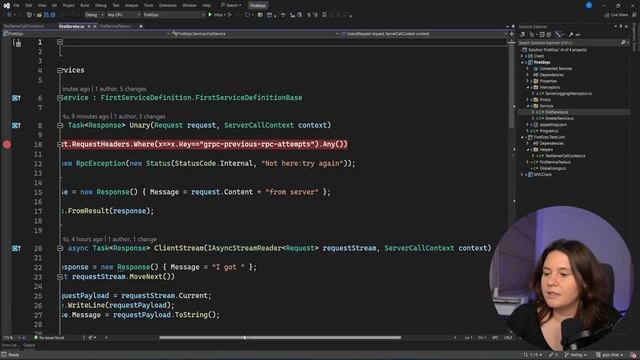Collapse the ClientStream method at line 20
The width and height of the screenshot is (640, 360).
pyautogui.click(x=60, y=248)
